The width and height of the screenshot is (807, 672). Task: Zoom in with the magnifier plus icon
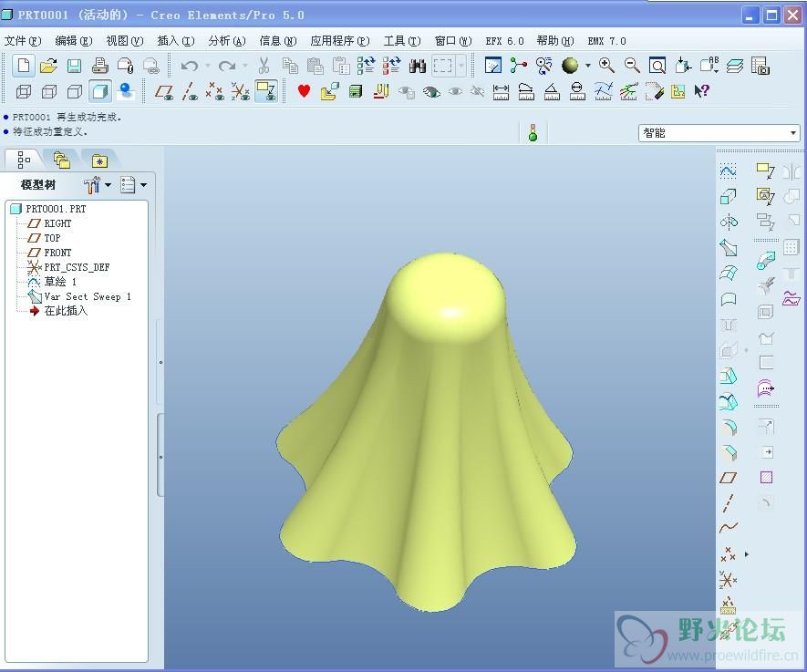[606, 66]
